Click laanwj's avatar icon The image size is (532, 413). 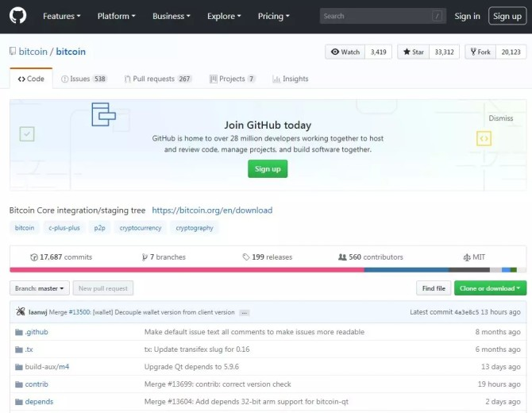(21, 311)
